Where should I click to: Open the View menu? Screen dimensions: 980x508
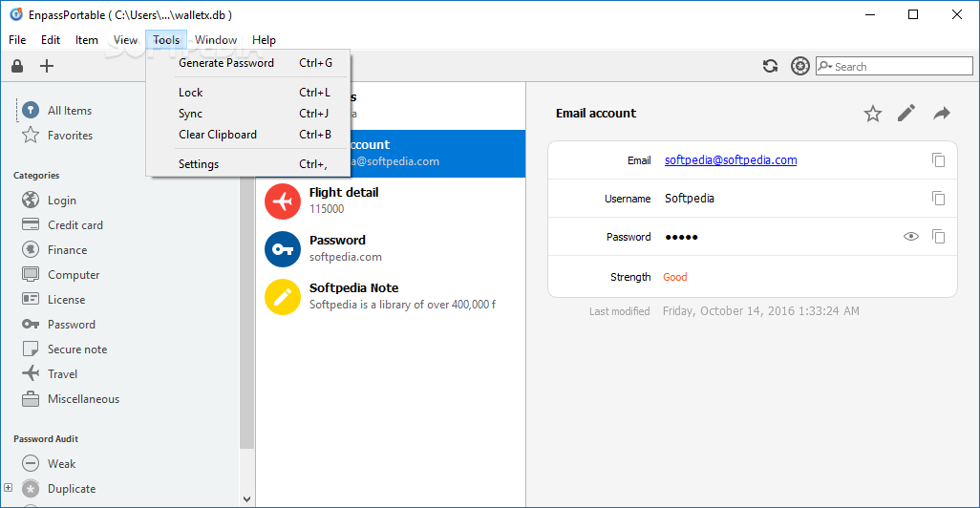point(126,40)
